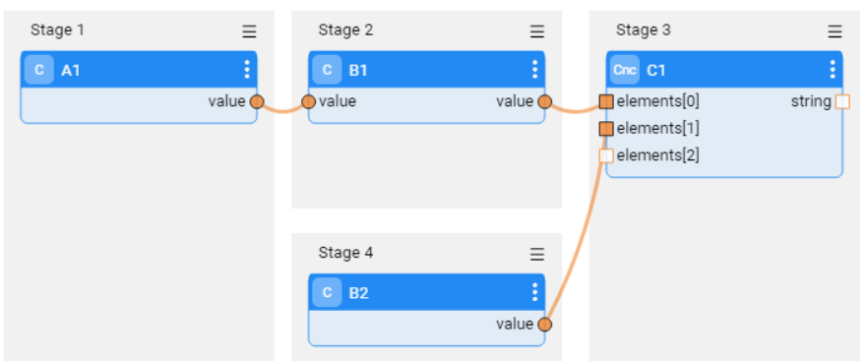
Task: Click the A1 node title
Action: coord(71,70)
